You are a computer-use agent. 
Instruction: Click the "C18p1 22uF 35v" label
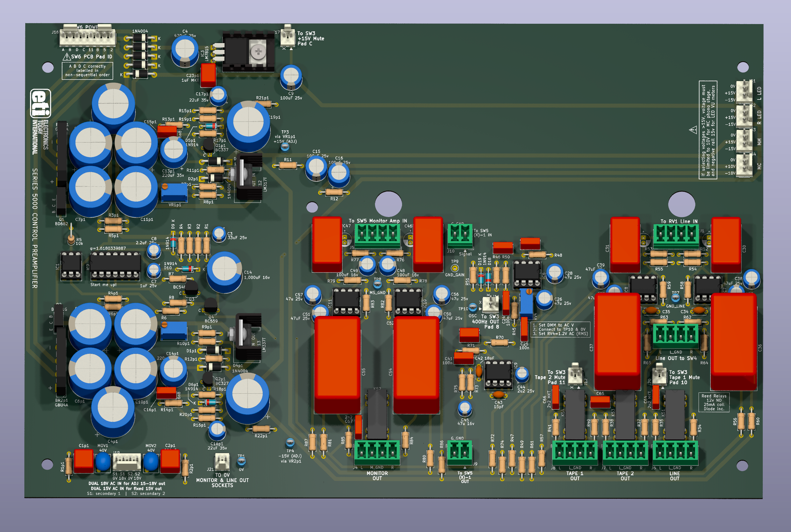[217, 446]
